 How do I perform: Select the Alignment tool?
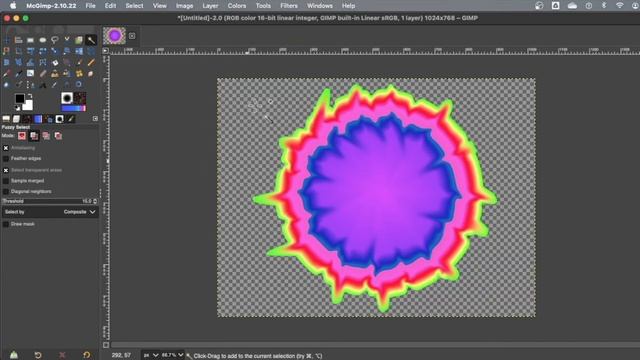tap(18, 40)
